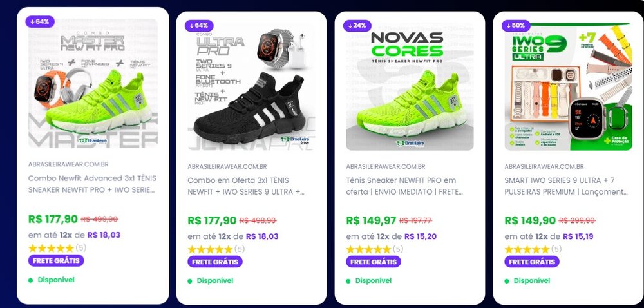The image size is (644, 308).
Task: Click Frete Grátis badge on smartwatch product
Action: tap(532, 262)
